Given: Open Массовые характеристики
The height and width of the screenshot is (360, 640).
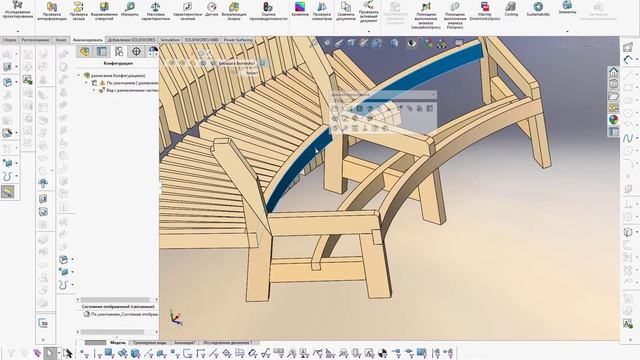Looking at the screenshot, I should click(x=156, y=11).
